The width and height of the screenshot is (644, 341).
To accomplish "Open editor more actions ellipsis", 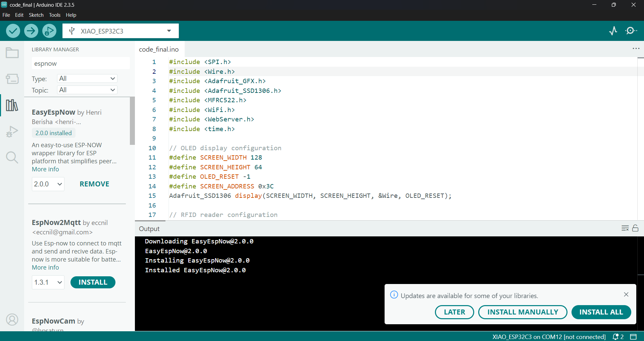I will point(636,49).
